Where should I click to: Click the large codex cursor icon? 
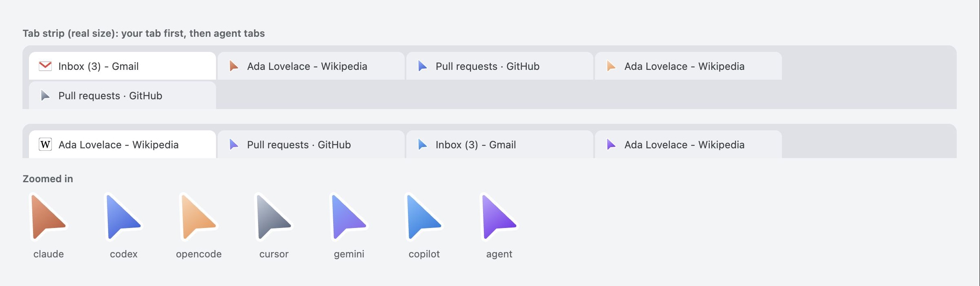pos(123,217)
